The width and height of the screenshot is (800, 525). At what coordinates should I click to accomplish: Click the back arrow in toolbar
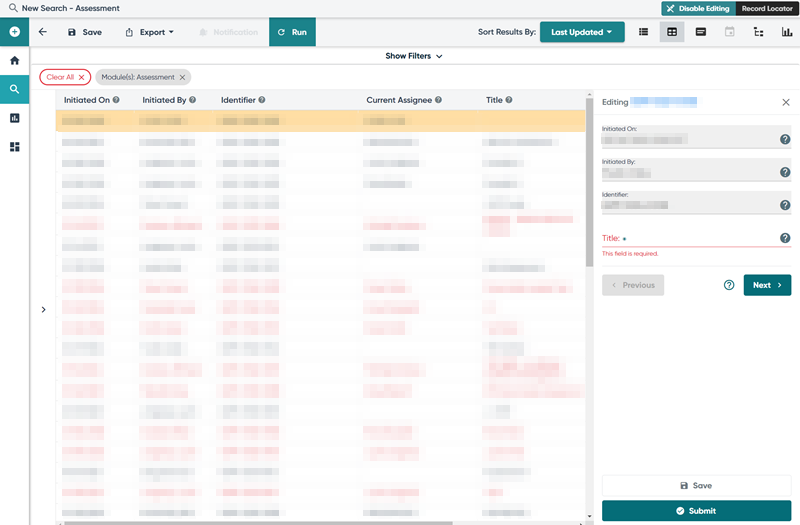43,32
